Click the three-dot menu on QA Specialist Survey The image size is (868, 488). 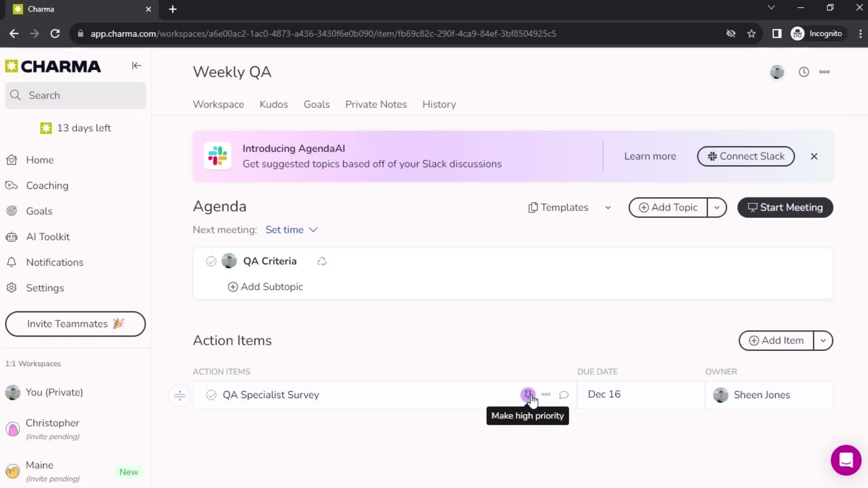546,394
